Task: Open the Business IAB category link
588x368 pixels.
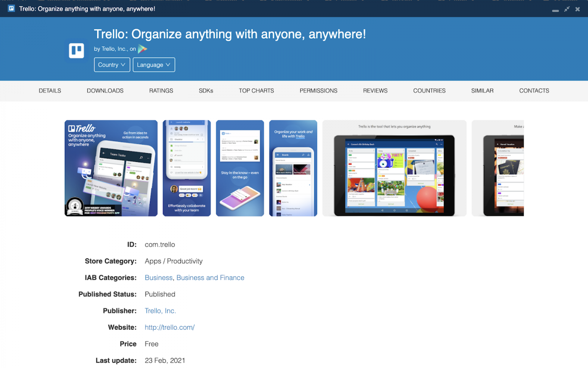Action: point(158,278)
